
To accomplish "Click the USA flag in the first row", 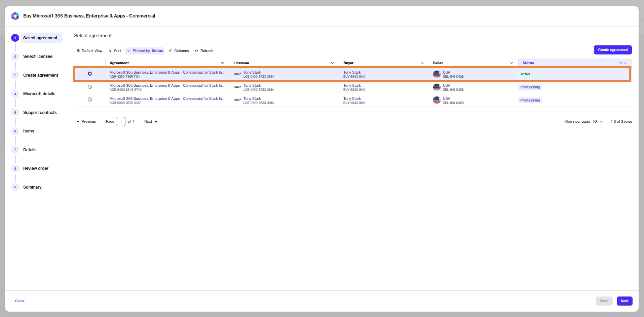I will tap(437, 74).
